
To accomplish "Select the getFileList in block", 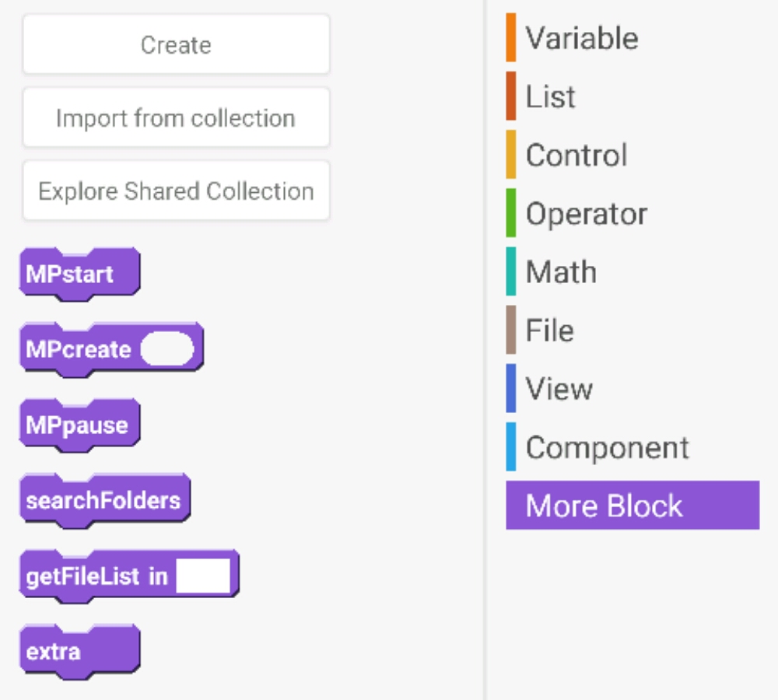I will 96,577.
